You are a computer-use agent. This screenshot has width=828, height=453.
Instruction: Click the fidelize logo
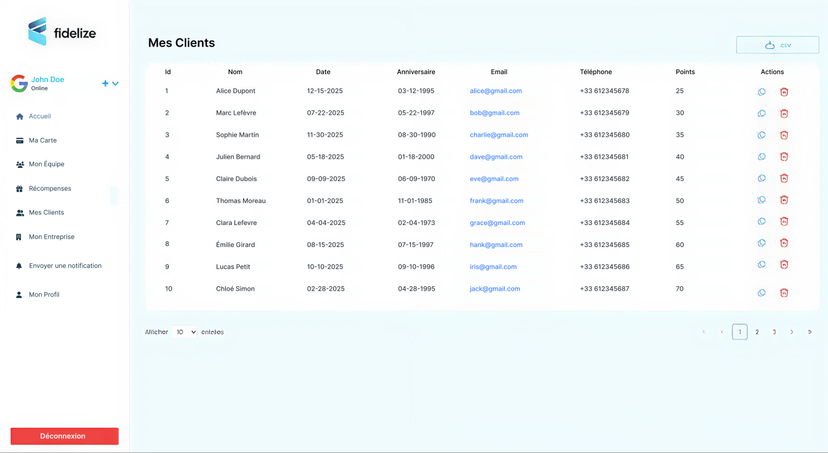(62, 32)
